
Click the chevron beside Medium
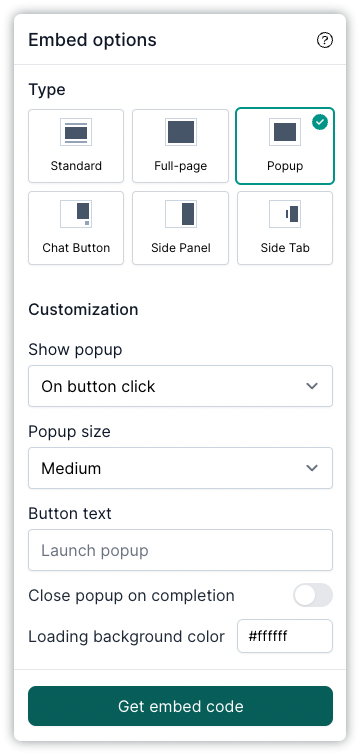[x=312, y=468]
